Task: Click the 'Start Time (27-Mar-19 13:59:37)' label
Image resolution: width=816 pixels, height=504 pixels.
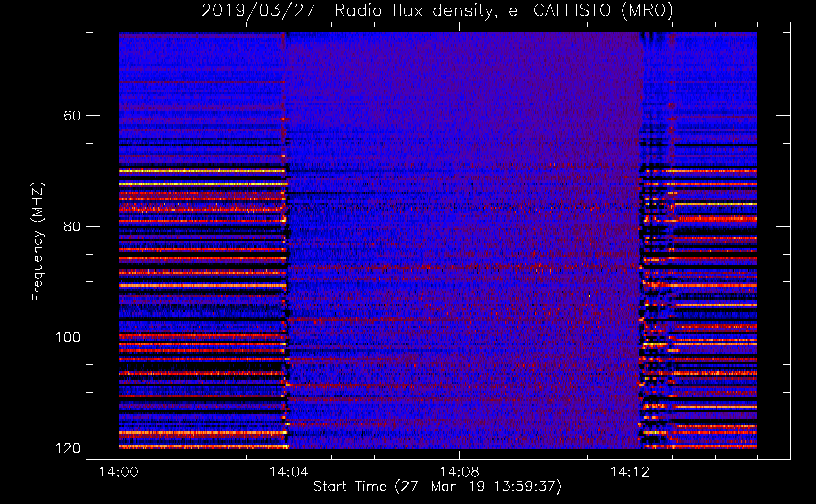Action: (437, 487)
